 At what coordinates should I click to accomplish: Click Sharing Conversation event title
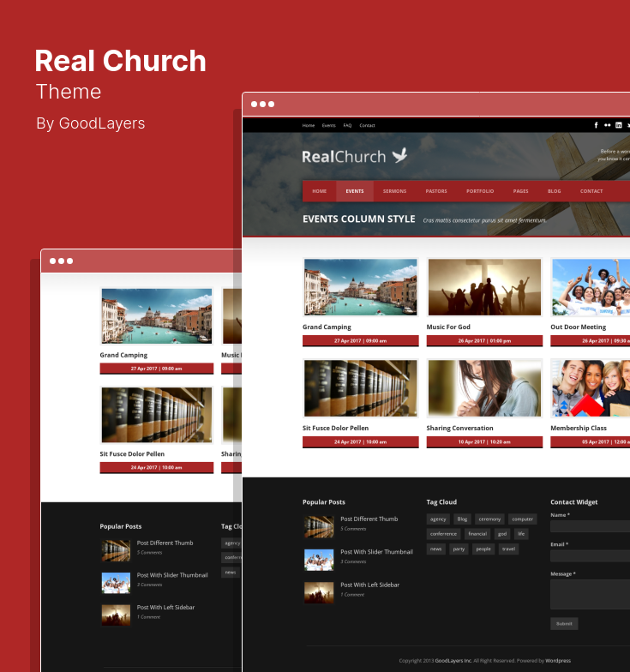(x=459, y=429)
